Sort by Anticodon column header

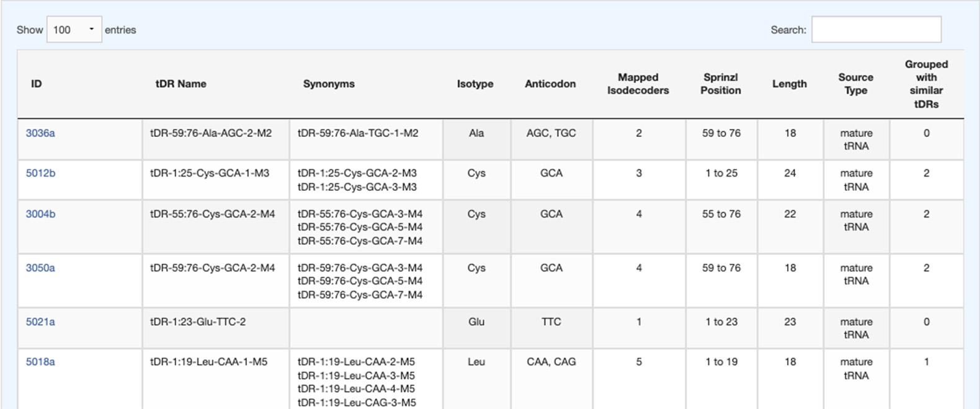pyautogui.click(x=550, y=84)
